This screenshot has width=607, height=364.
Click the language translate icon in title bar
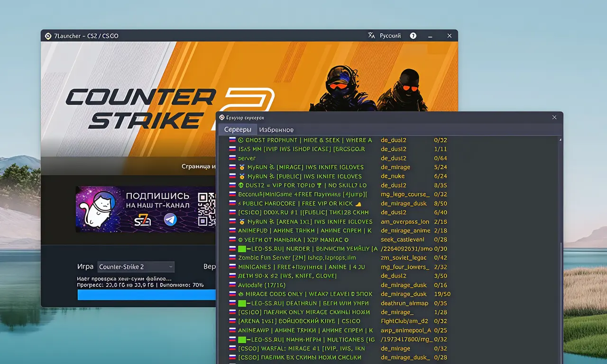[371, 36]
